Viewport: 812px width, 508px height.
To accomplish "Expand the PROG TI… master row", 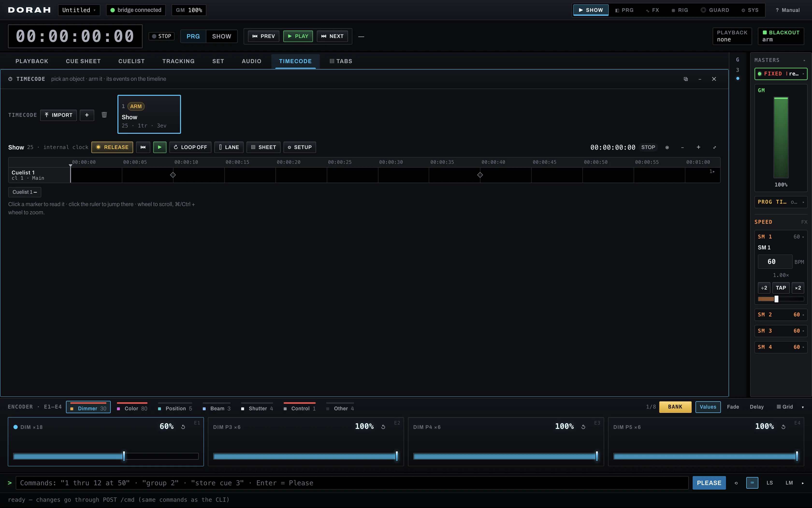I will point(781,202).
